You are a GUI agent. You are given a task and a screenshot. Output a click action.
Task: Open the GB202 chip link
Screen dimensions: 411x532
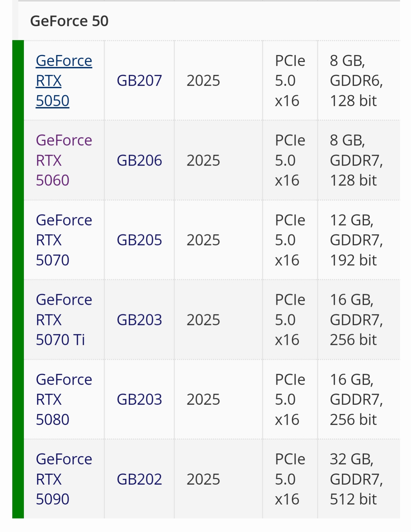tap(139, 479)
